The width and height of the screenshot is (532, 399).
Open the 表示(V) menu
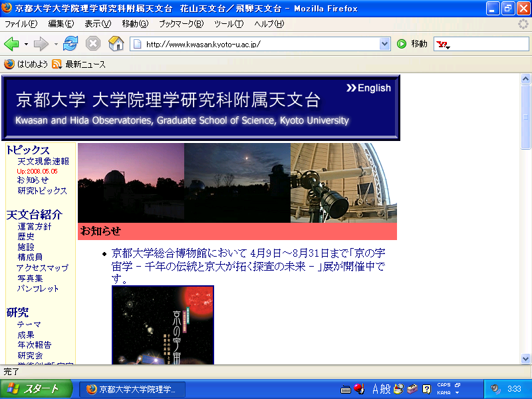click(x=98, y=24)
